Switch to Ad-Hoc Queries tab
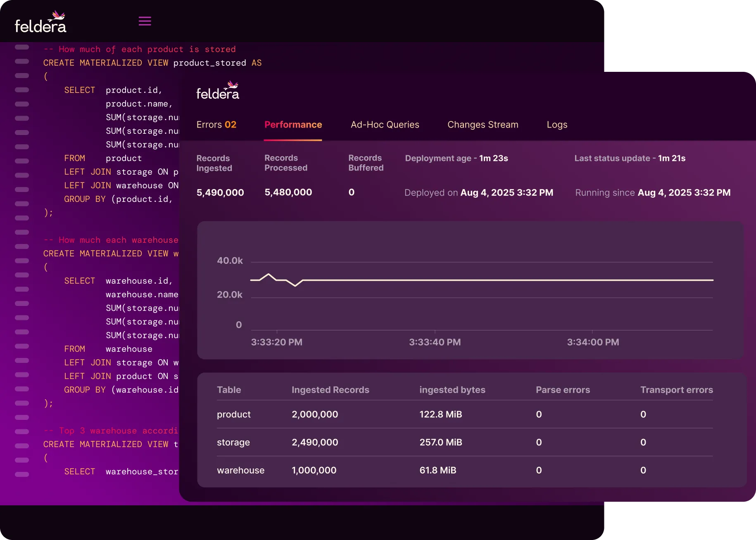The height and width of the screenshot is (540, 756). click(385, 125)
